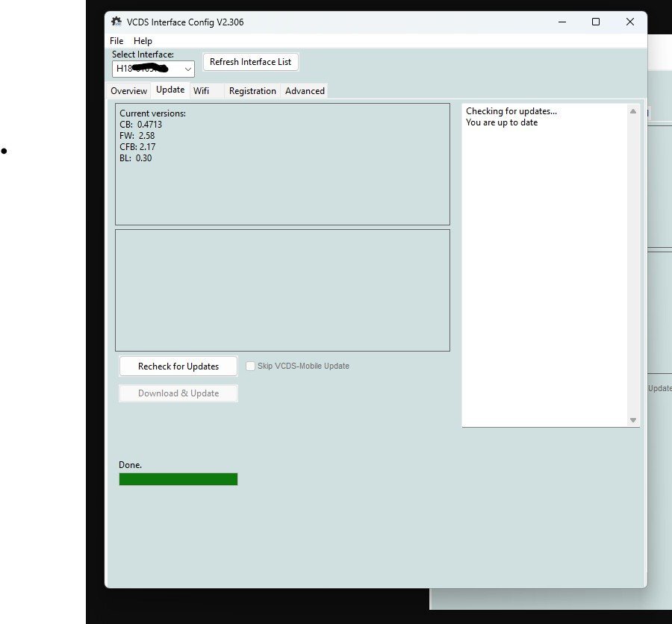Click the 'Current versions:' heading

coord(152,113)
